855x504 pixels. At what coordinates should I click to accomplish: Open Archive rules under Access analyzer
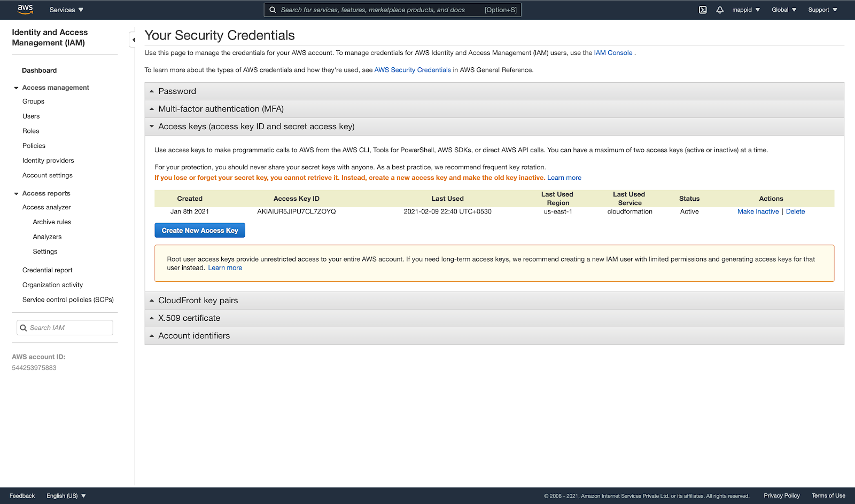(x=52, y=222)
